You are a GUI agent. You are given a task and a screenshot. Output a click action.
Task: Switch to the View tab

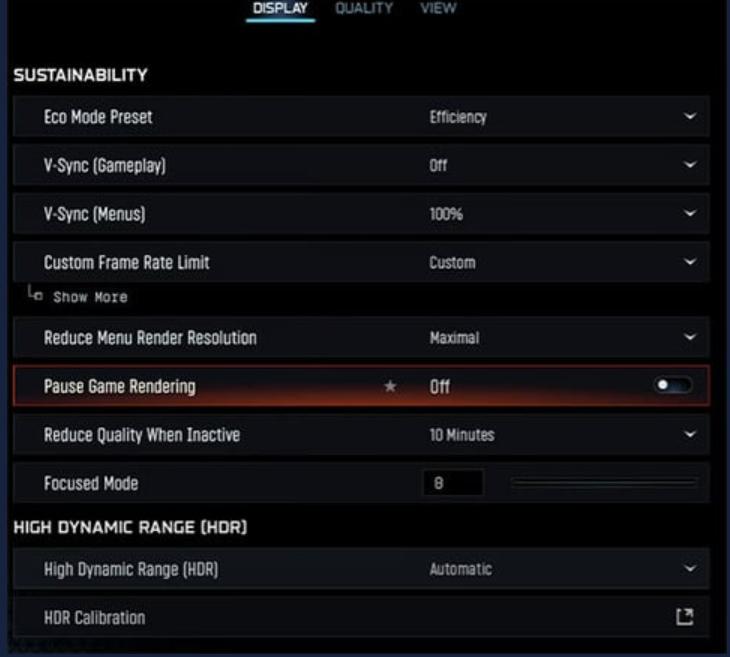pos(438,9)
